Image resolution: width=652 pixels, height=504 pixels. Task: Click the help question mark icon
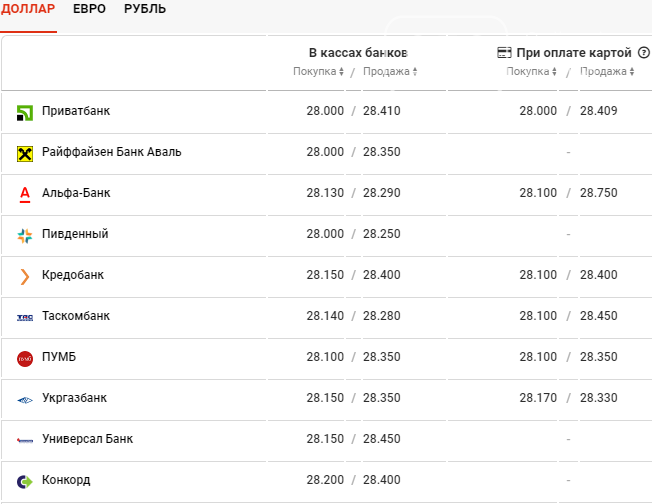(643, 52)
